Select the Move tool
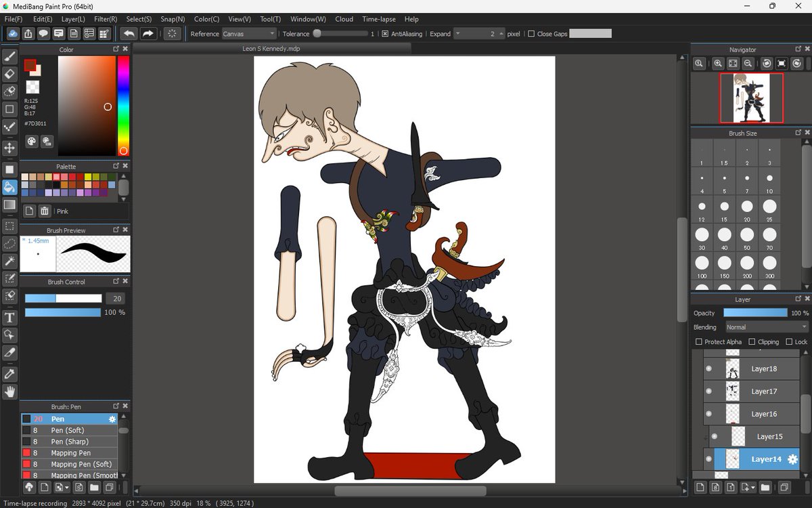Image resolution: width=812 pixels, height=508 pixels. [9, 148]
